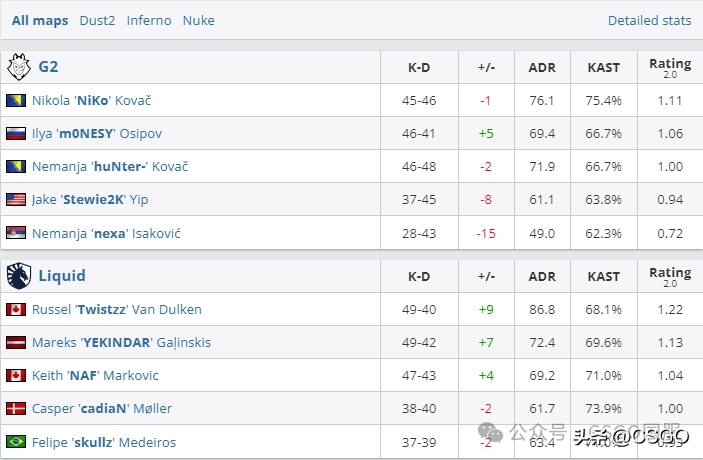Open Nikola 'NiKo' Kovač player profile
Screen dimensions: 703x460
point(91,100)
